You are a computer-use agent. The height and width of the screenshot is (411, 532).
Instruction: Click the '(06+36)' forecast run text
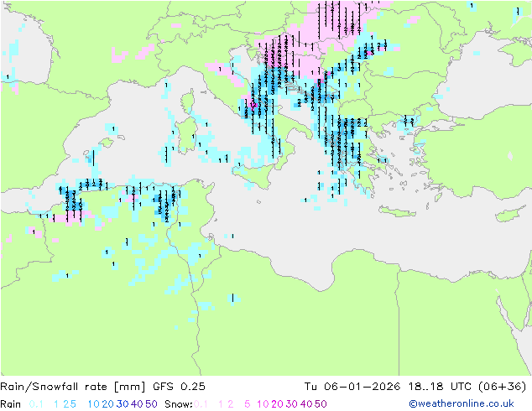coord(502,387)
